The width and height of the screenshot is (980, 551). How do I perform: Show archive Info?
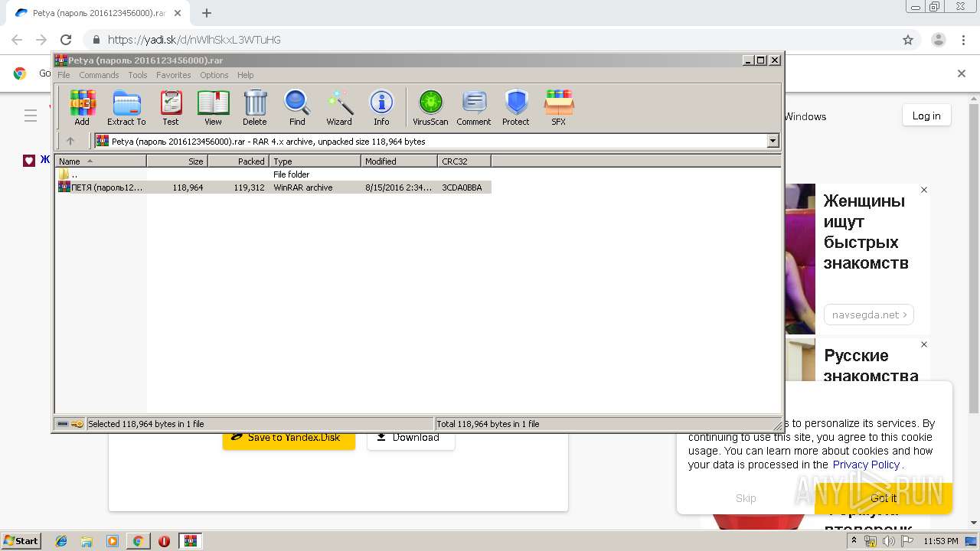pyautogui.click(x=381, y=107)
